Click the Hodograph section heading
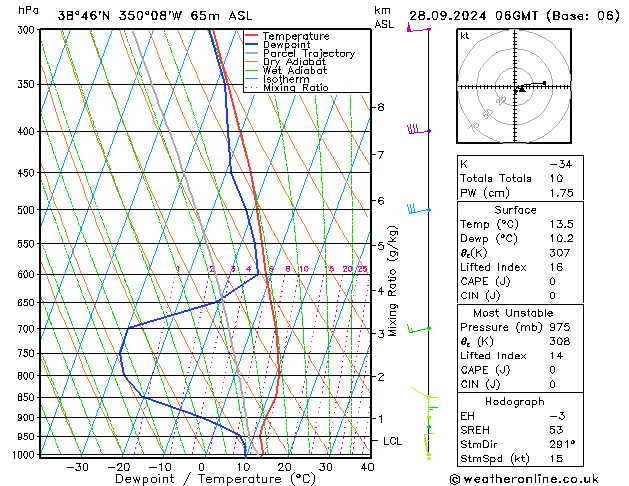This screenshot has height=486, width=629. (x=515, y=402)
